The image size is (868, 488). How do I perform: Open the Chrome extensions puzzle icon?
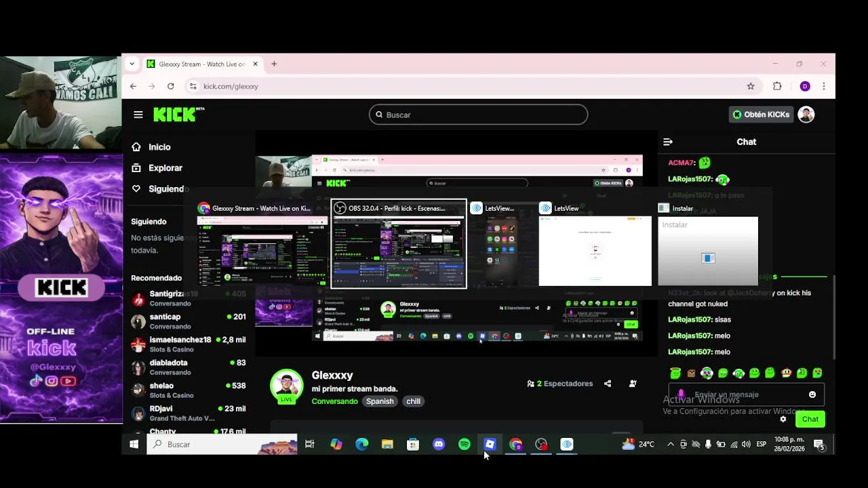[x=777, y=86]
